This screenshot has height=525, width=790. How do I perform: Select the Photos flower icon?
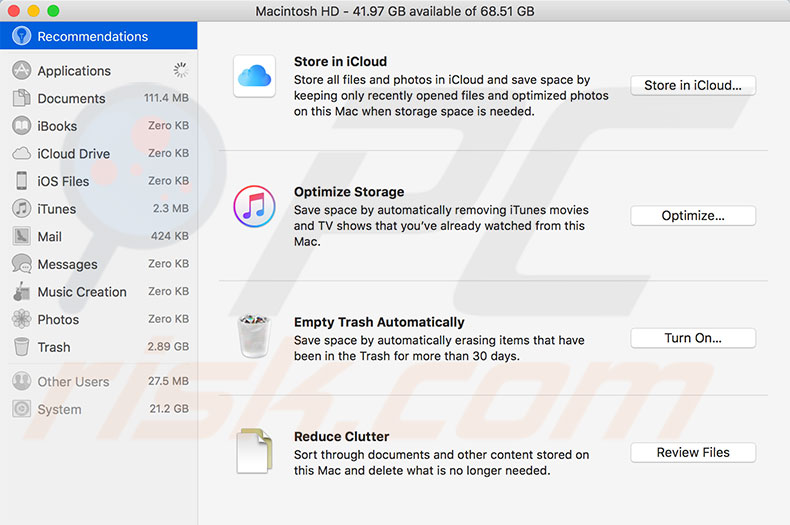(x=21, y=320)
